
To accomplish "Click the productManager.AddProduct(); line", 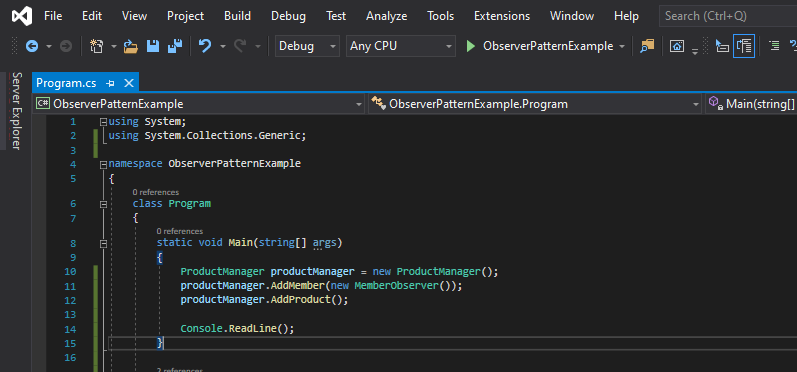I will point(264,299).
